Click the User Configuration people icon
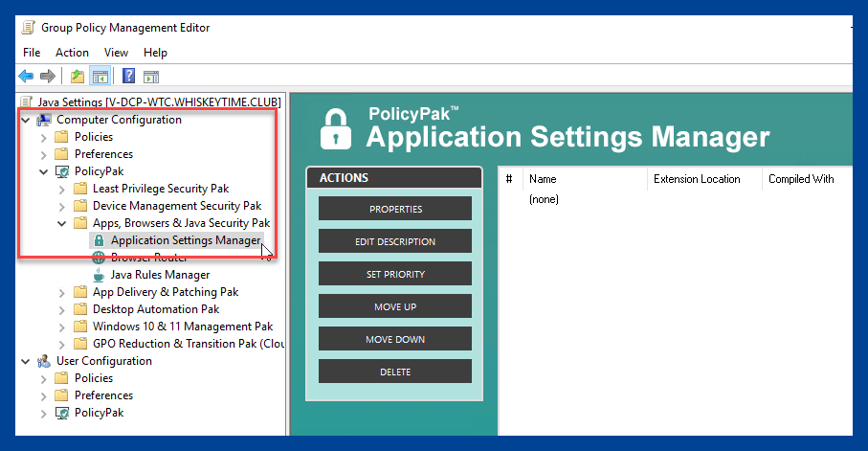Screen dimensions: 868x451 (44, 361)
